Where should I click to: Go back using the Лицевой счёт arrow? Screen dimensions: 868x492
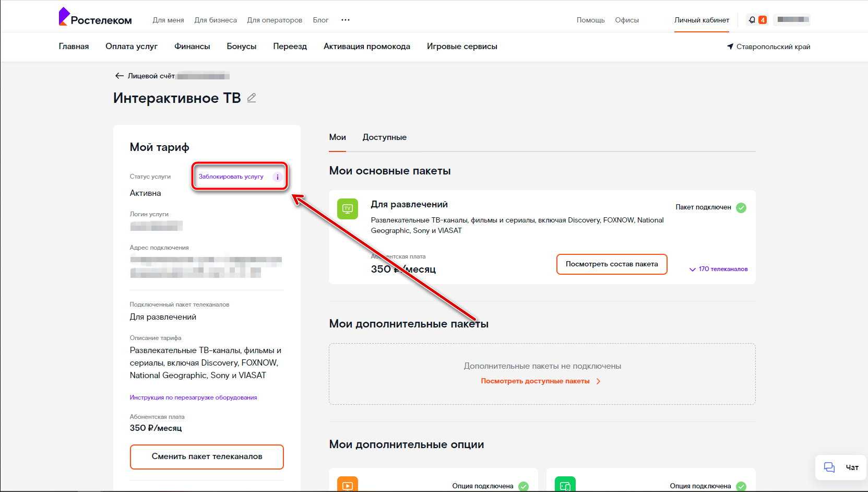pos(119,76)
